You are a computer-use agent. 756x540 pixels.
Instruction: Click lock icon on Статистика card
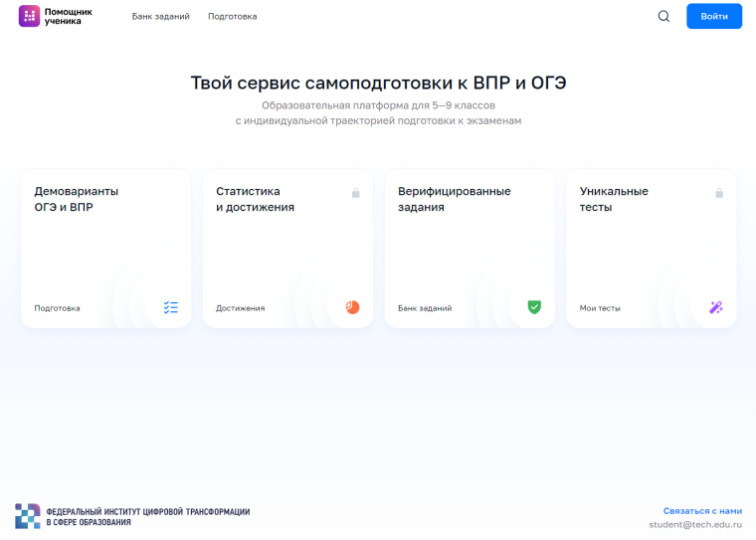tap(356, 193)
